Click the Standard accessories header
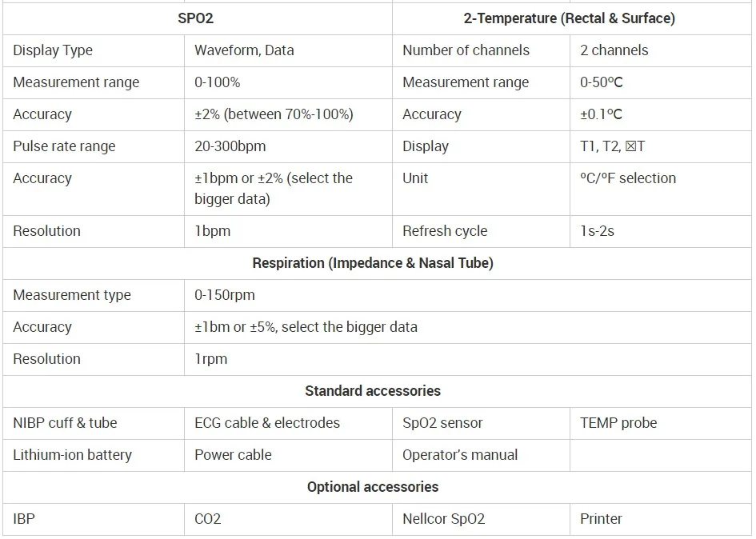 point(373,391)
